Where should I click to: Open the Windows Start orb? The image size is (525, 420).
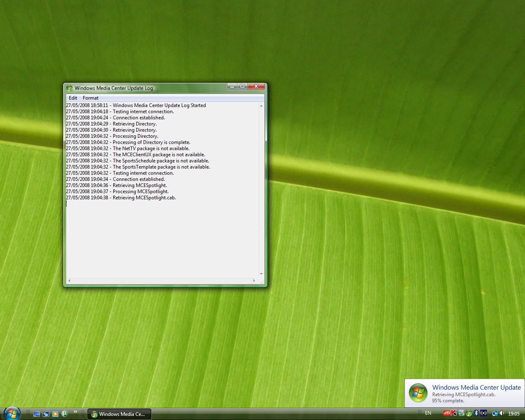click(11, 413)
